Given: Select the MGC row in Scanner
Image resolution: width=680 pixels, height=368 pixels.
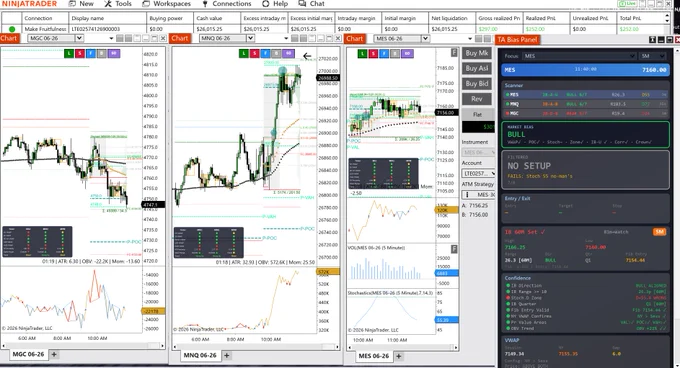Looking at the screenshot, I should click(x=585, y=113).
